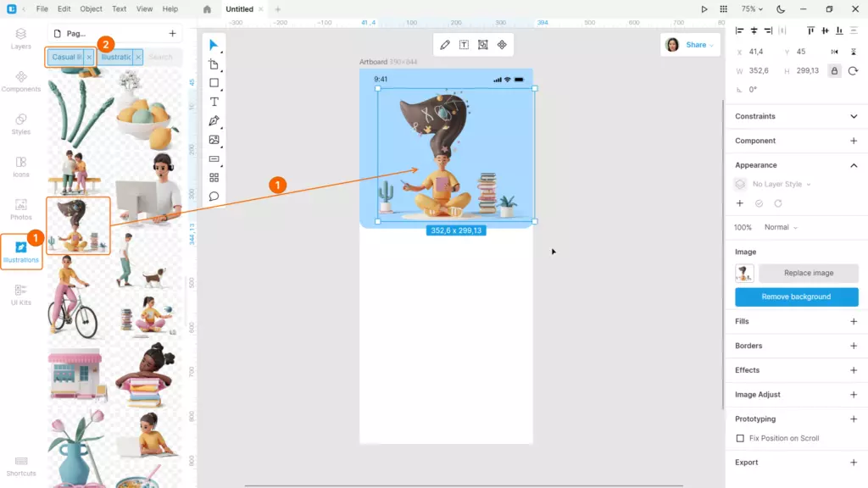
Task: Rotate the image 90 degrees icon
Action: tap(853, 71)
